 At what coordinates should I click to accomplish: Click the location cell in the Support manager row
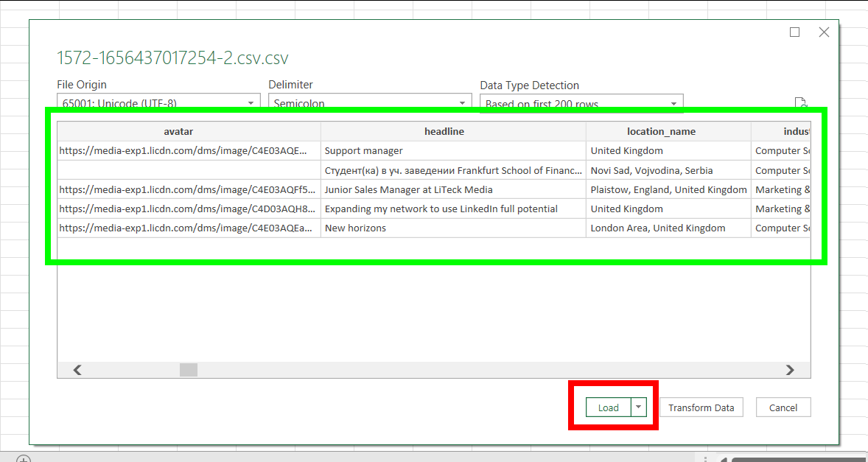click(669, 150)
